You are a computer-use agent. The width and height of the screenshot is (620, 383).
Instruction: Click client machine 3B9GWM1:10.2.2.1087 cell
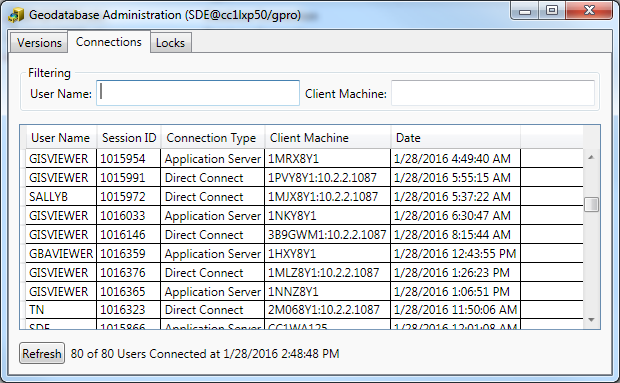point(327,234)
